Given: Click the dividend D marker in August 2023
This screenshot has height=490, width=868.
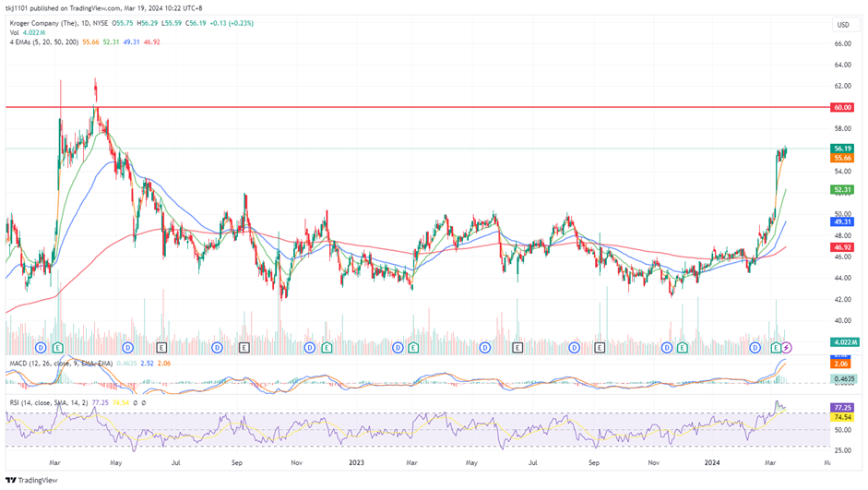Looking at the screenshot, I should pyautogui.click(x=574, y=348).
